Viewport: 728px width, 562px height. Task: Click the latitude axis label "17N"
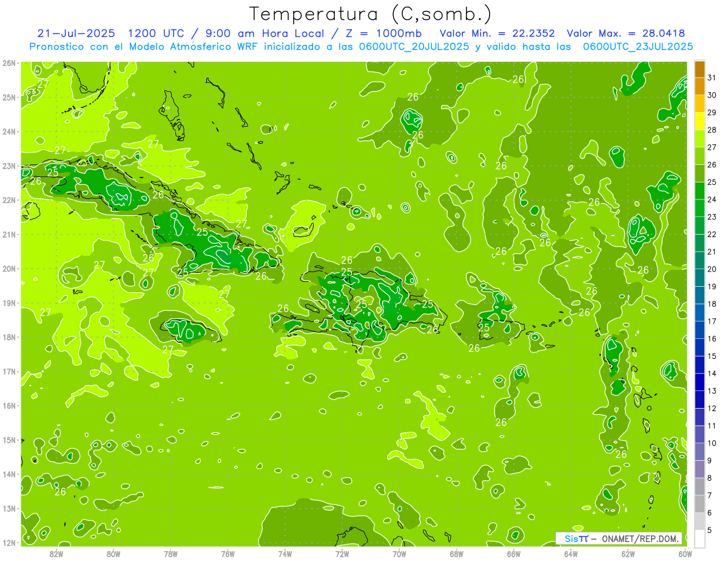click(8, 372)
